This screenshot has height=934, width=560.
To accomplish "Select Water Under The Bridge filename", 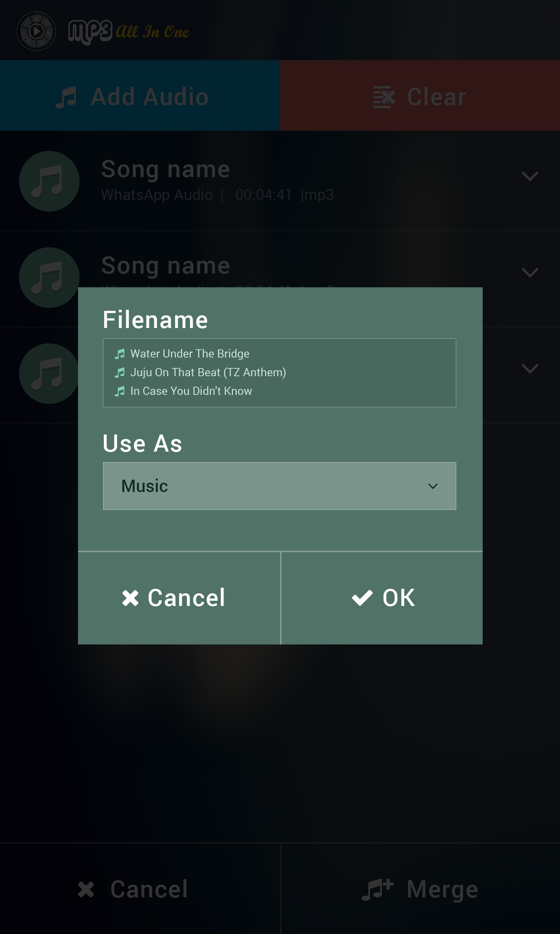I will click(190, 353).
